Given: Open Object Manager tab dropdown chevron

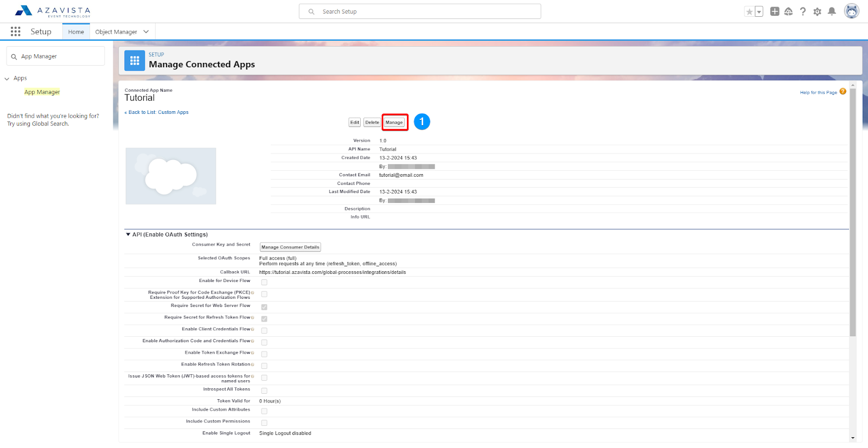Looking at the screenshot, I should pyautogui.click(x=146, y=31).
